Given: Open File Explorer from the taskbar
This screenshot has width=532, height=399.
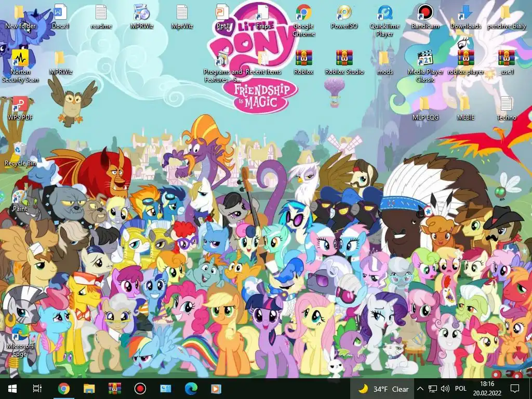Looking at the screenshot, I should tap(89, 389).
